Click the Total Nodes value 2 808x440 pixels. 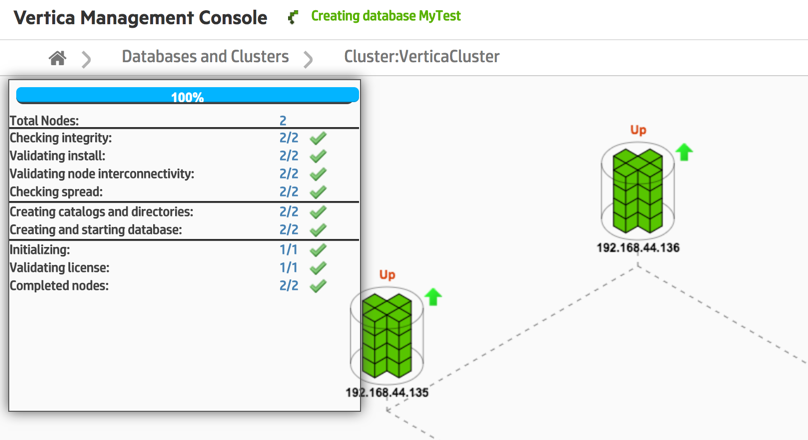[x=283, y=120]
